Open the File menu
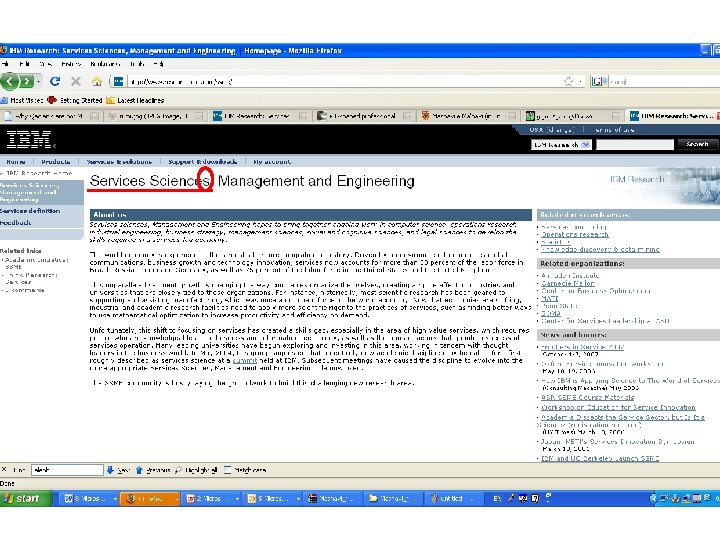Screen dimensions: 720x540 6,64
